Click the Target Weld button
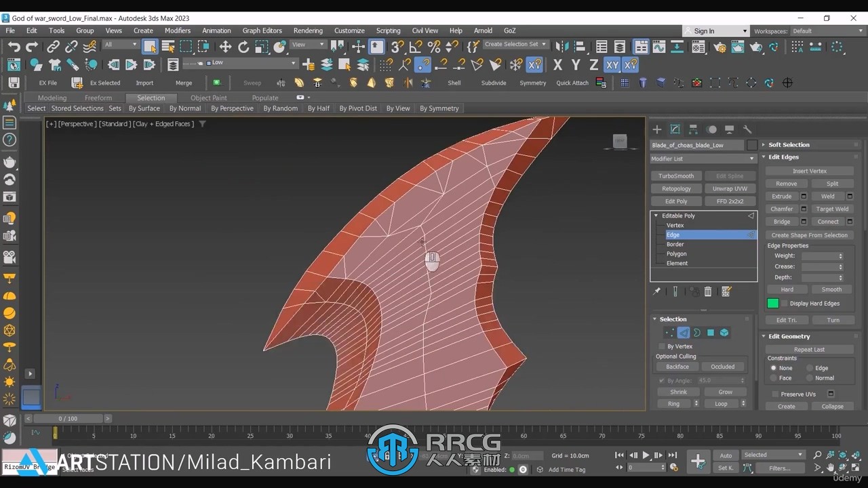The width and height of the screenshot is (868, 488). point(832,209)
